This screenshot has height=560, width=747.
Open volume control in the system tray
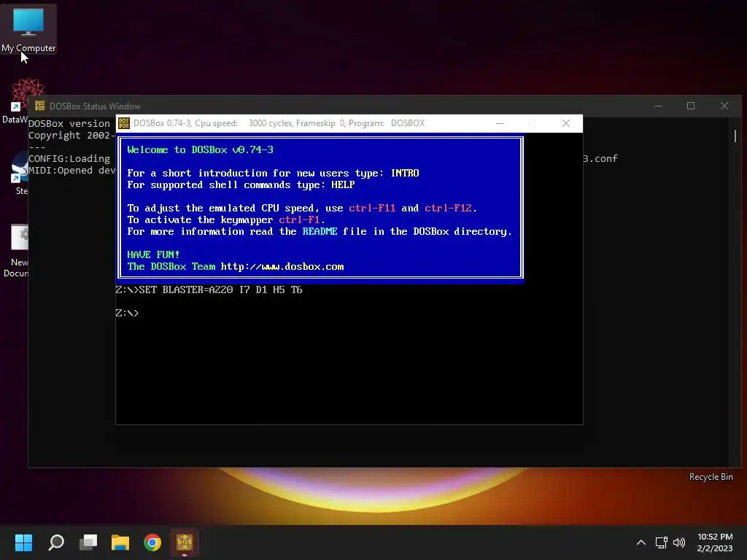coord(679,542)
